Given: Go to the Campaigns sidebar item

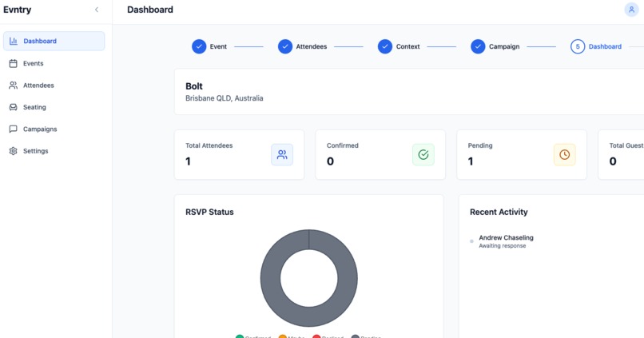Looking at the screenshot, I should coord(54,129).
